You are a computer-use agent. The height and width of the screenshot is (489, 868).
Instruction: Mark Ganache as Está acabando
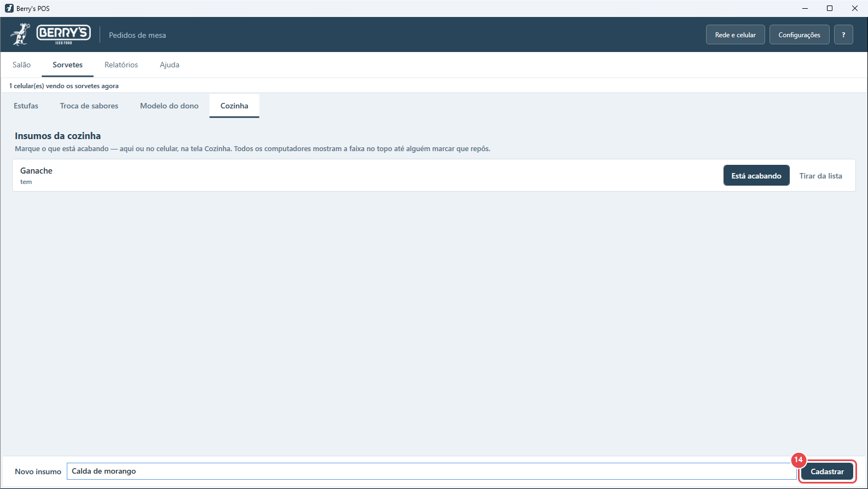click(x=756, y=175)
